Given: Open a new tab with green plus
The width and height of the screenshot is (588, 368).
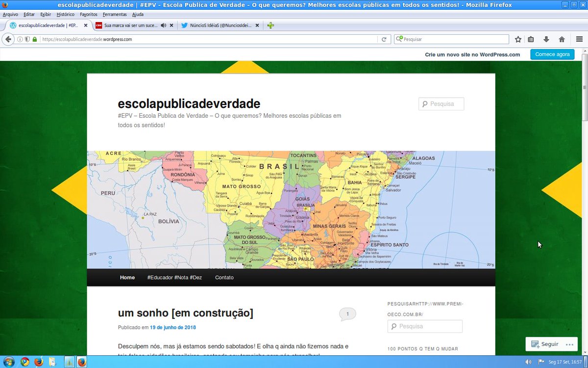Looking at the screenshot, I should coord(270,26).
